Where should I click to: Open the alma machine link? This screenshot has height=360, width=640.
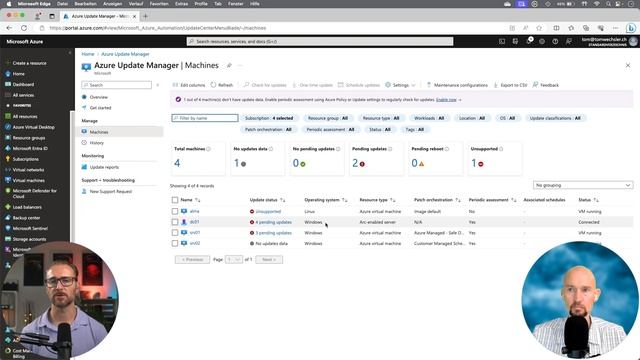click(194, 211)
